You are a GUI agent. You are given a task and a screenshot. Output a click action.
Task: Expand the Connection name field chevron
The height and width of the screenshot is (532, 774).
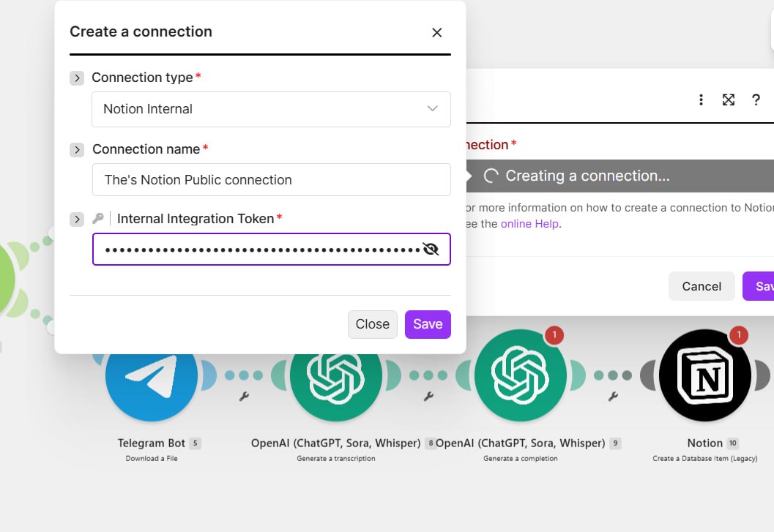(x=76, y=149)
